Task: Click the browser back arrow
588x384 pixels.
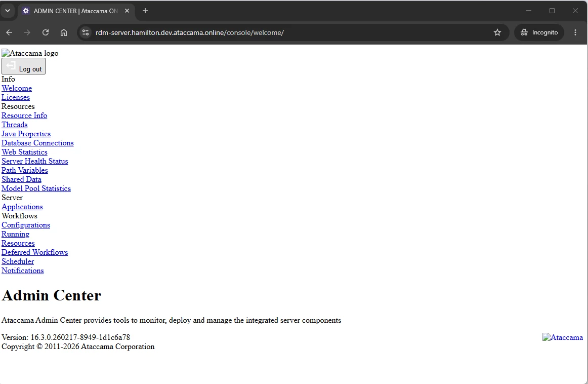Action: pyautogui.click(x=10, y=32)
